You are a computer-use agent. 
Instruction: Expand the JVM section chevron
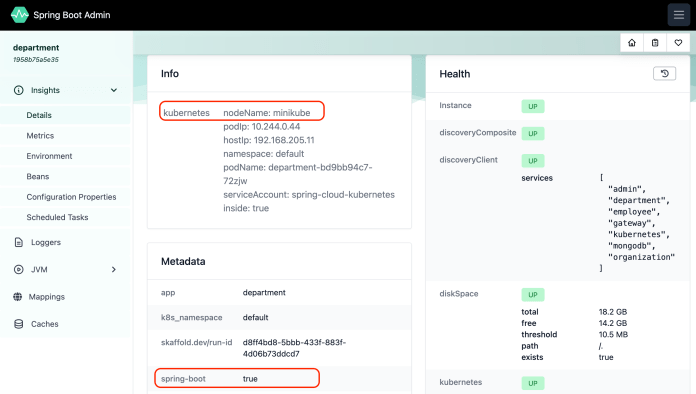click(114, 269)
